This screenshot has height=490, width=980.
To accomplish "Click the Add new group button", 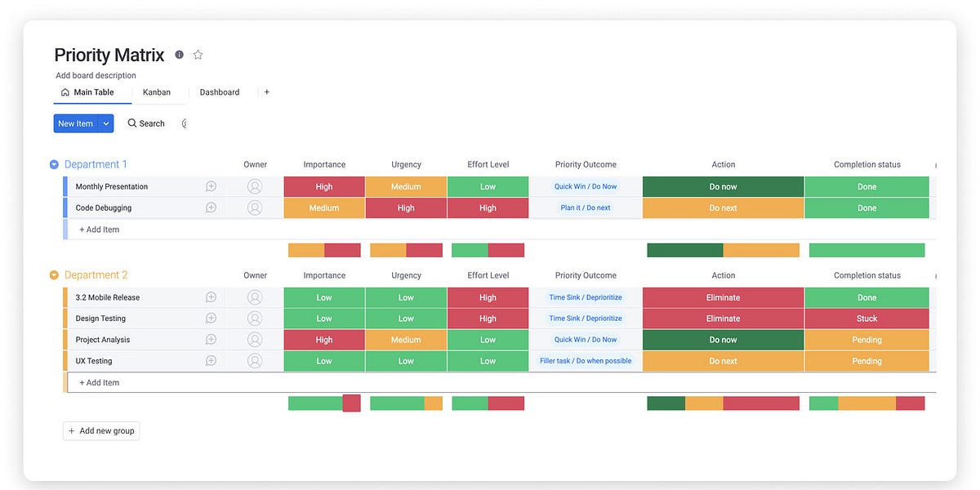I will tap(100, 430).
